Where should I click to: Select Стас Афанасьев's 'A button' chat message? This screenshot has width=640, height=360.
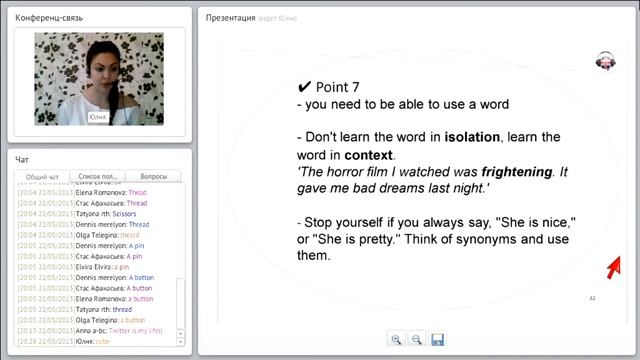click(85, 288)
